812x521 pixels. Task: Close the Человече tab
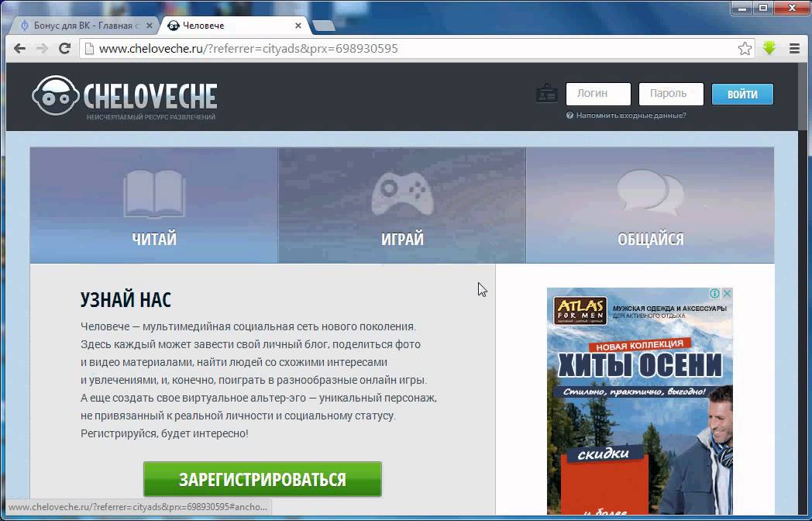click(x=298, y=26)
